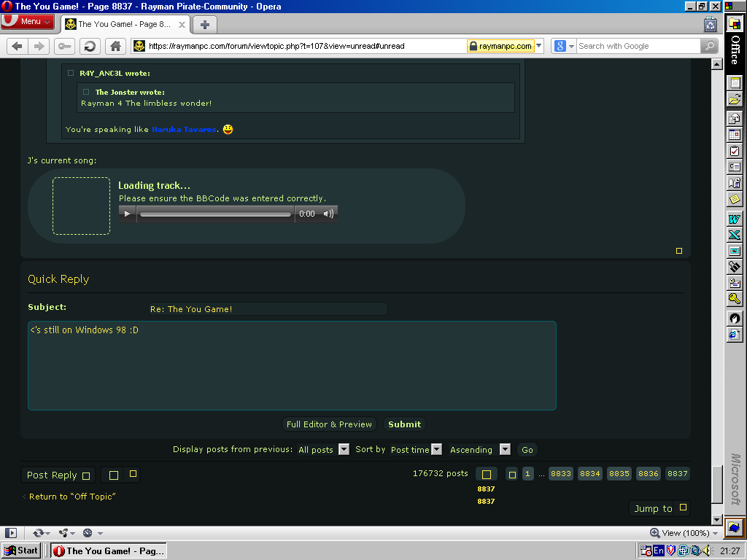Click the Search with Google field

click(638, 46)
